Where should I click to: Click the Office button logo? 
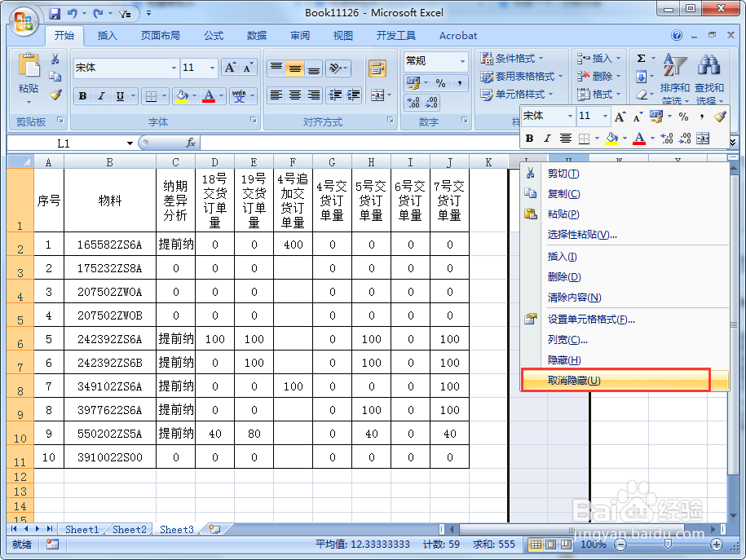[24, 21]
